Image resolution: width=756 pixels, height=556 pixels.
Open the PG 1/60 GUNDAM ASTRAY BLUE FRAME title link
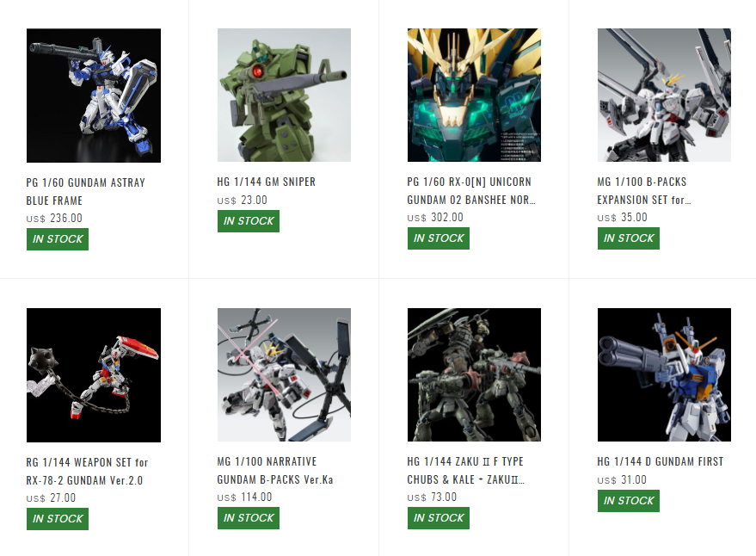pos(86,192)
